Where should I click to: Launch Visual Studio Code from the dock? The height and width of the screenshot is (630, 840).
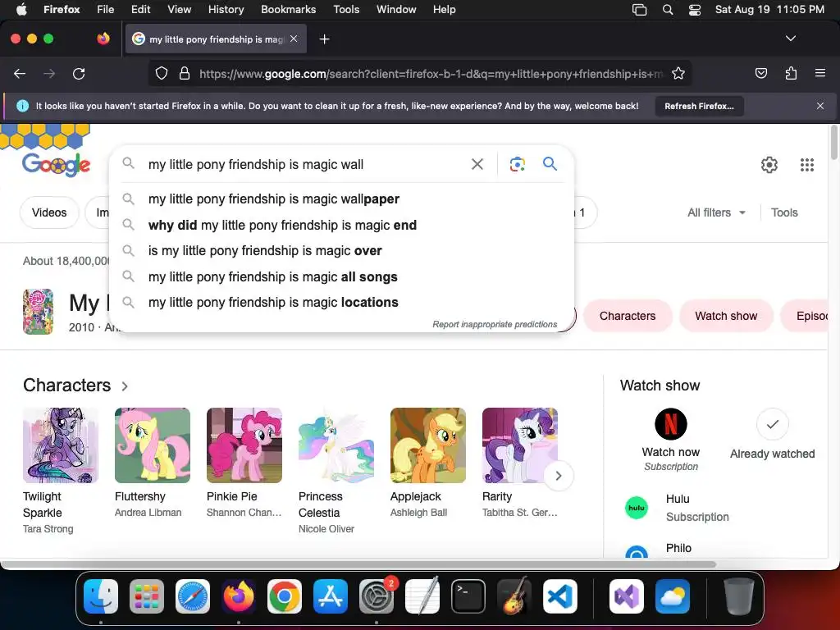[x=559, y=596]
